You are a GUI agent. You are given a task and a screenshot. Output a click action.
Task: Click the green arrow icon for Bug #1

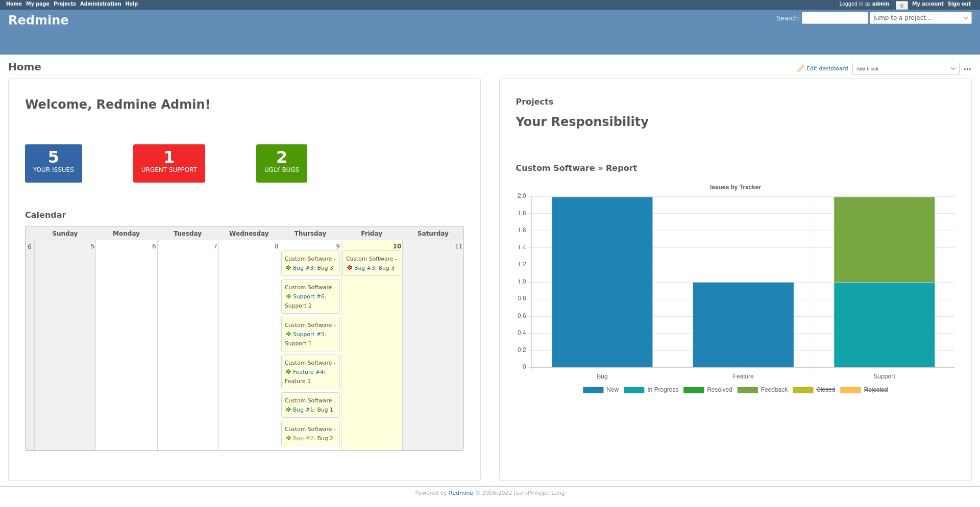pyautogui.click(x=288, y=410)
